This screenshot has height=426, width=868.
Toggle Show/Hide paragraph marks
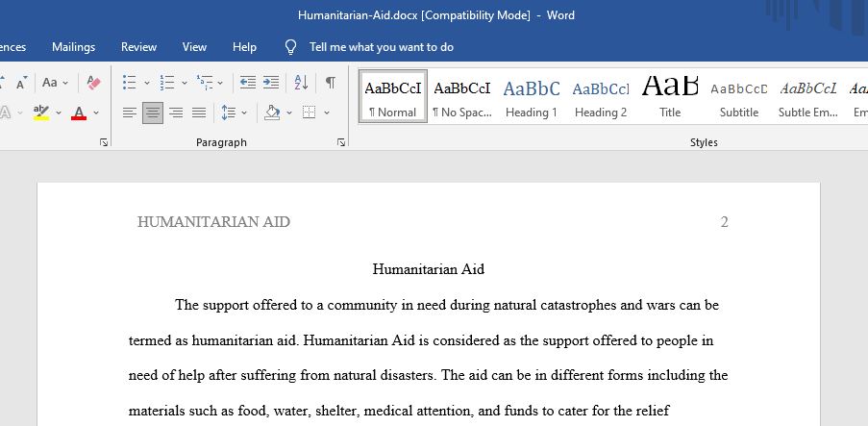pos(331,83)
